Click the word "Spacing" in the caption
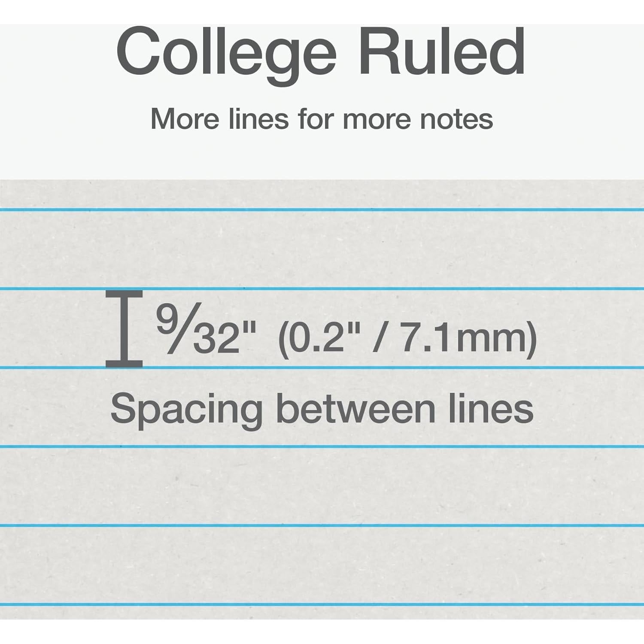This screenshot has width=644, height=644. click(186, 409)
